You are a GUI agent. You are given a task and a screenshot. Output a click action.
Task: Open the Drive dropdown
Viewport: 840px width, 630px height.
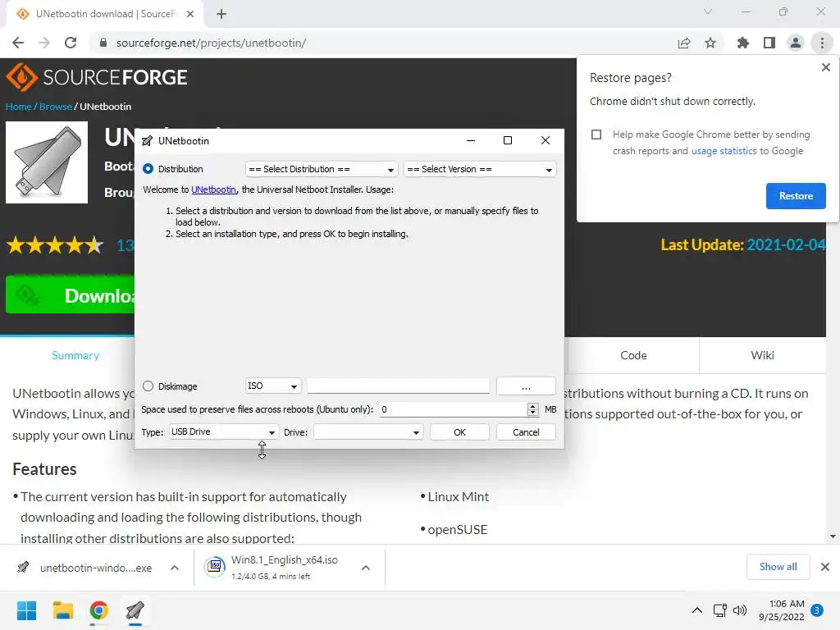pyautogui.click(x=368, y=431)
